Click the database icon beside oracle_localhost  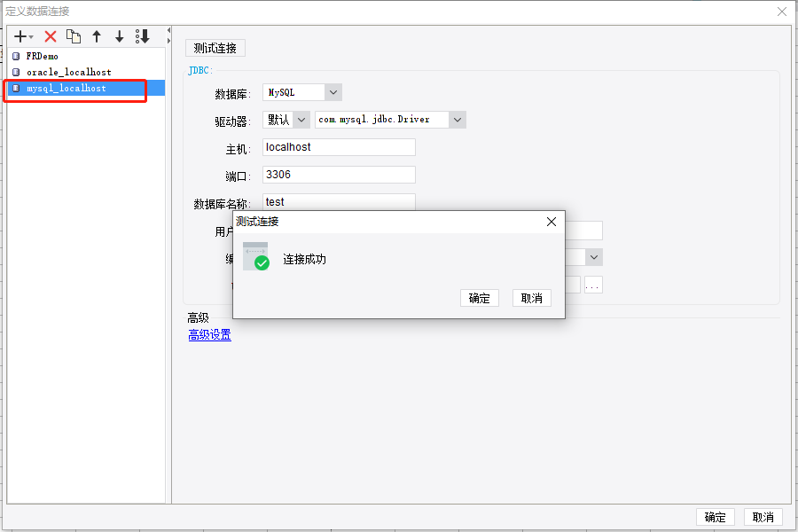(x=14, y=72)
